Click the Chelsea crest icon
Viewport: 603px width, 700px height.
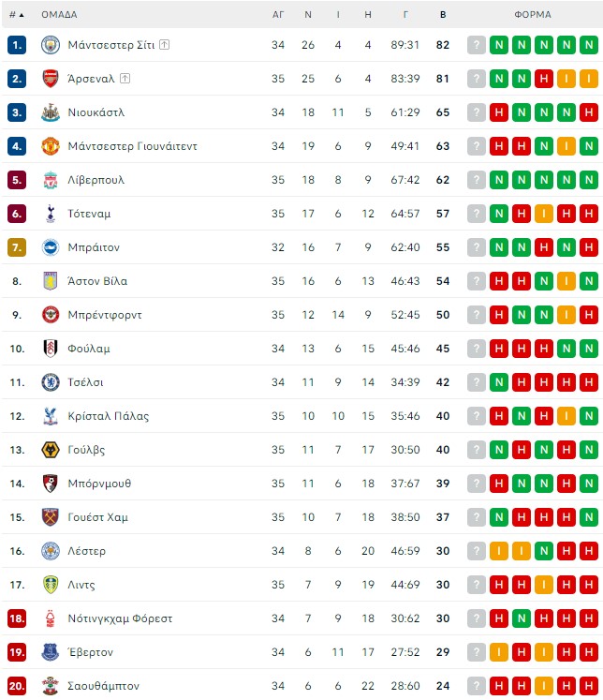[x=51, y=382]
